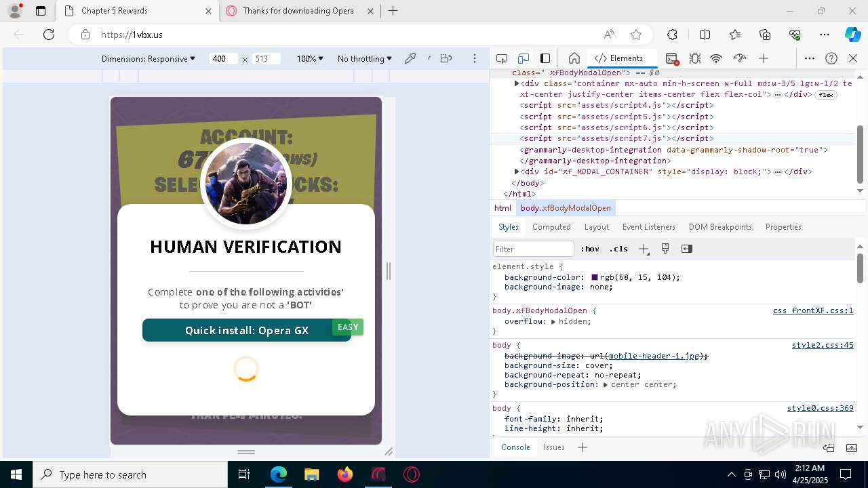
Task: Click the device width field showing 400
Action: pos(223,59)
